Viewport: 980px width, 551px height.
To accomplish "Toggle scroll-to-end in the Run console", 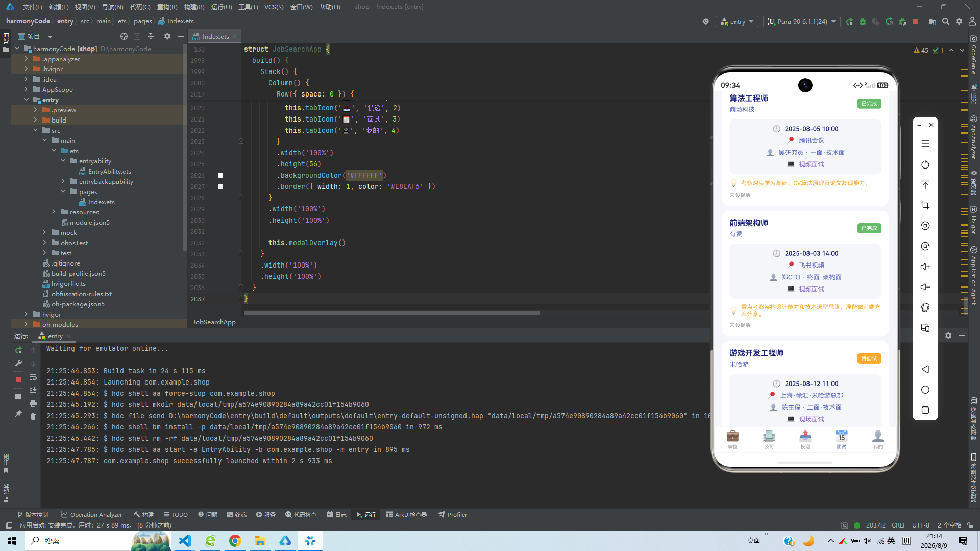I will pyautogui.click(x=33, y=390).
